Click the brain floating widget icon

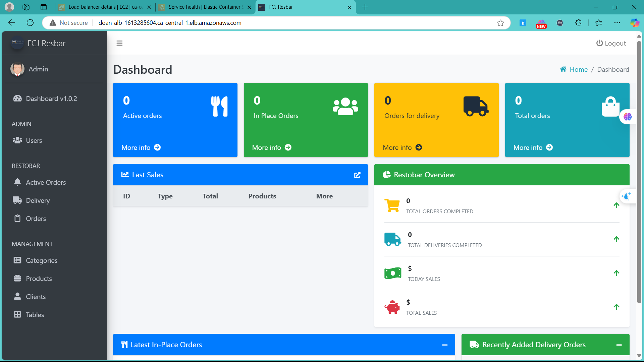click(x=628, y=117)
